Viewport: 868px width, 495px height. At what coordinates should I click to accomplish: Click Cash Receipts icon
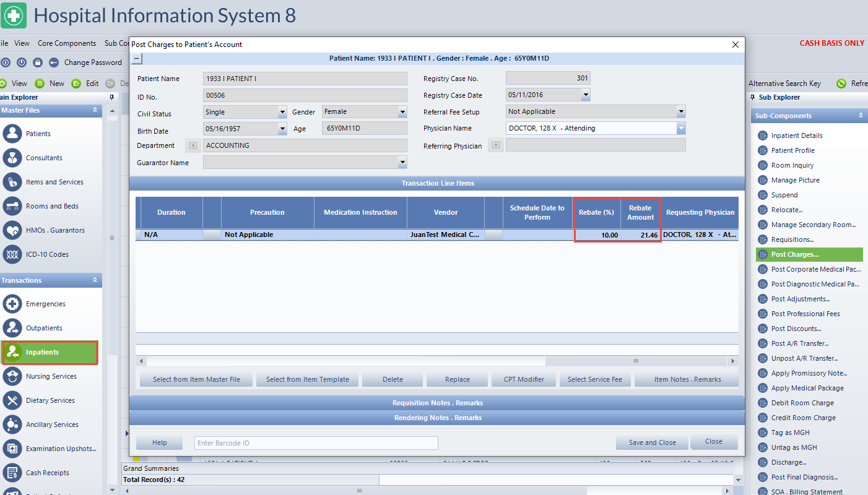click(12, 473)
